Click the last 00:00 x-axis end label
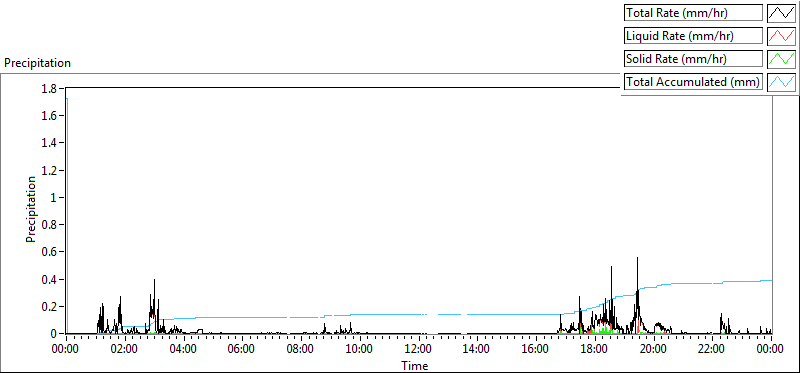 click(771, 350)
